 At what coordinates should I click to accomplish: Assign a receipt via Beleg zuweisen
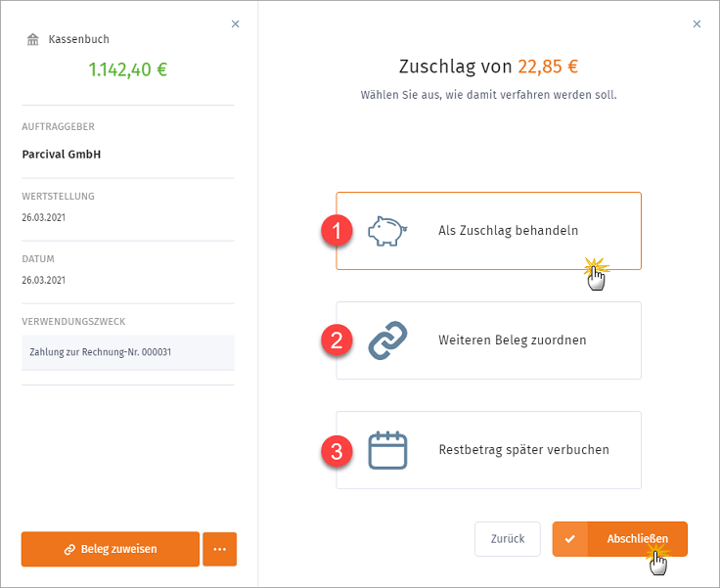[111, 550]
